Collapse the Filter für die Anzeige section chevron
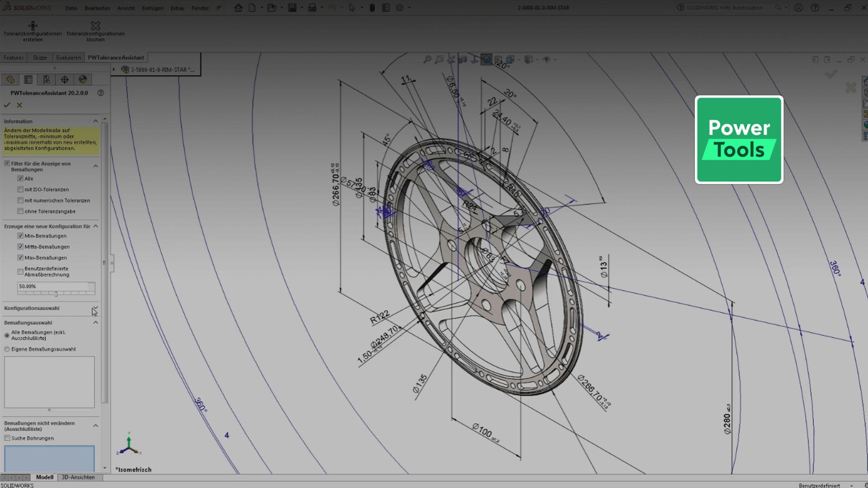Viewport: 868px width, 488px height. tap(95, 166)
